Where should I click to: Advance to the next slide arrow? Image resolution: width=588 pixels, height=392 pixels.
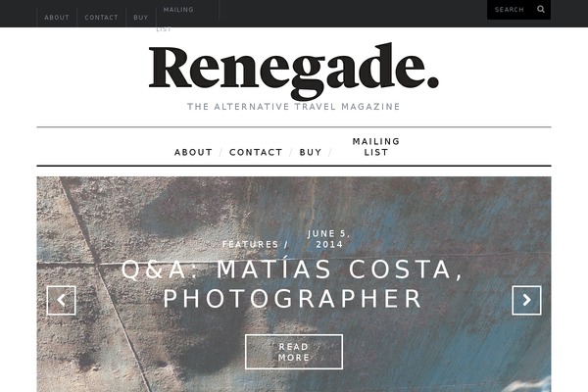click(x=526, y=300)
